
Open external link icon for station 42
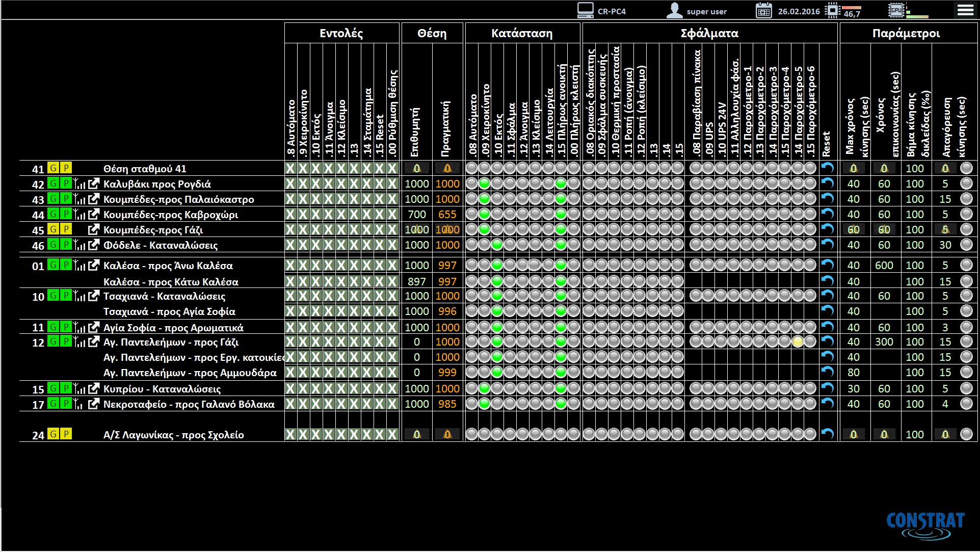coord(93,183)
